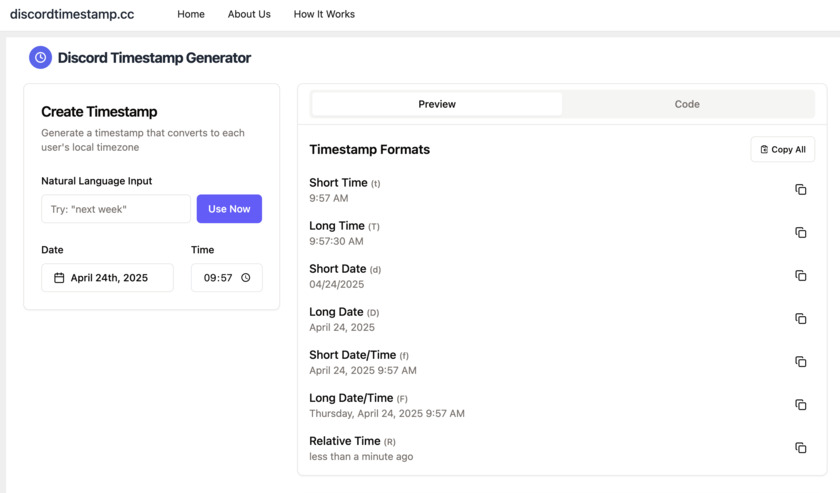This screenshot has height=493, width=840.
Task: Focus the Natural Language Input field
Action: (116, 209)
